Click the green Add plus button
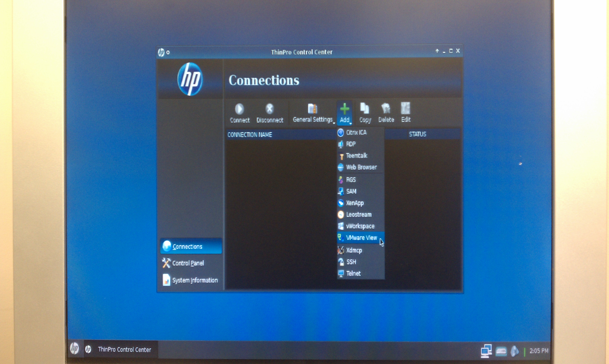This screenshot has width=609, height=364. click(x=345, y=113)
